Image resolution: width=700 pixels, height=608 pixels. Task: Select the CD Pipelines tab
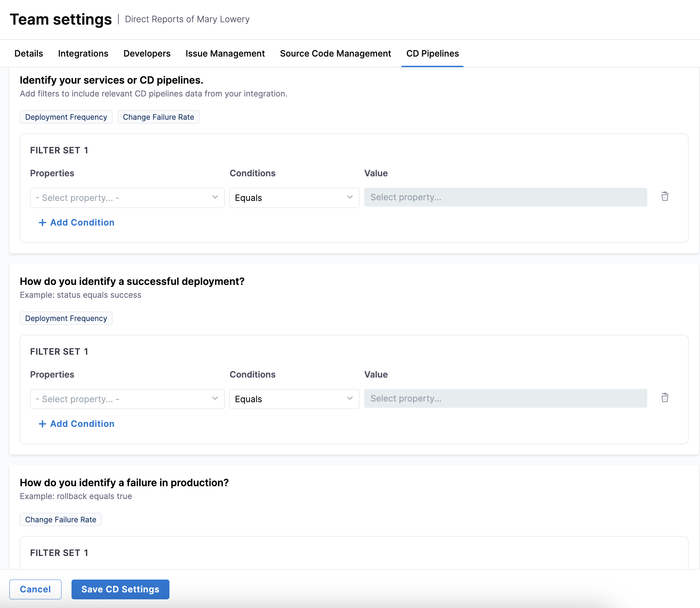coord(432,53)
